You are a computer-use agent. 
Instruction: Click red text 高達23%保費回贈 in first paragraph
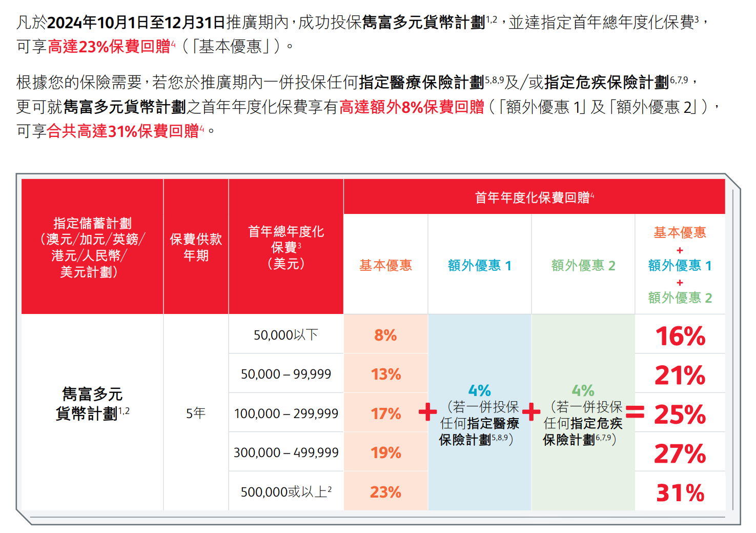109,47
